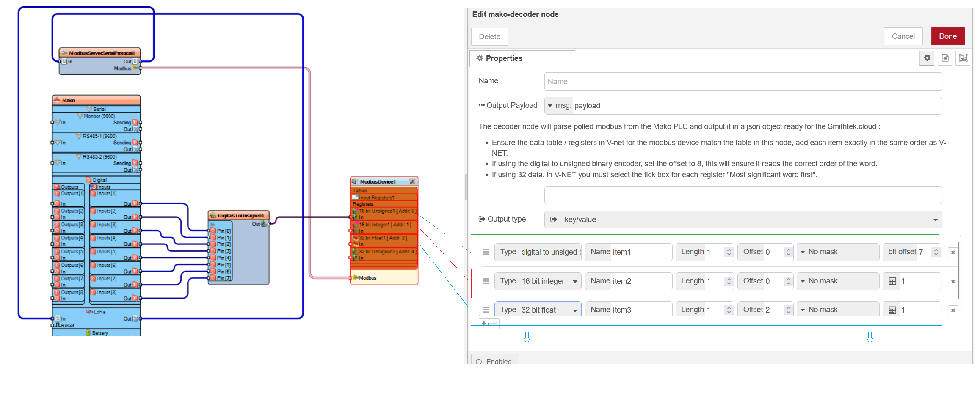
Task: Remove the item2 row with its X
Action: (953, 282)
